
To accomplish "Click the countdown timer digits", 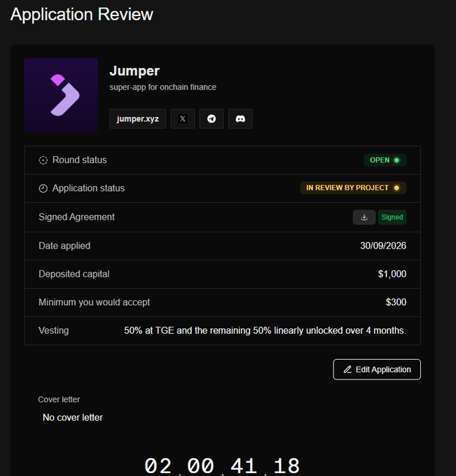I will 222,466.
